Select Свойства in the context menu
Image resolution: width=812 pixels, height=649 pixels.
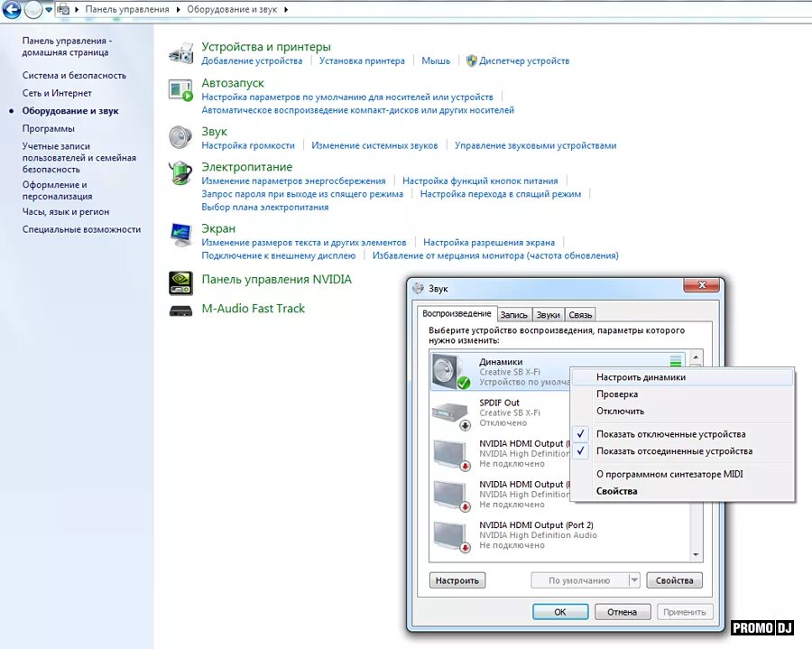682,491
